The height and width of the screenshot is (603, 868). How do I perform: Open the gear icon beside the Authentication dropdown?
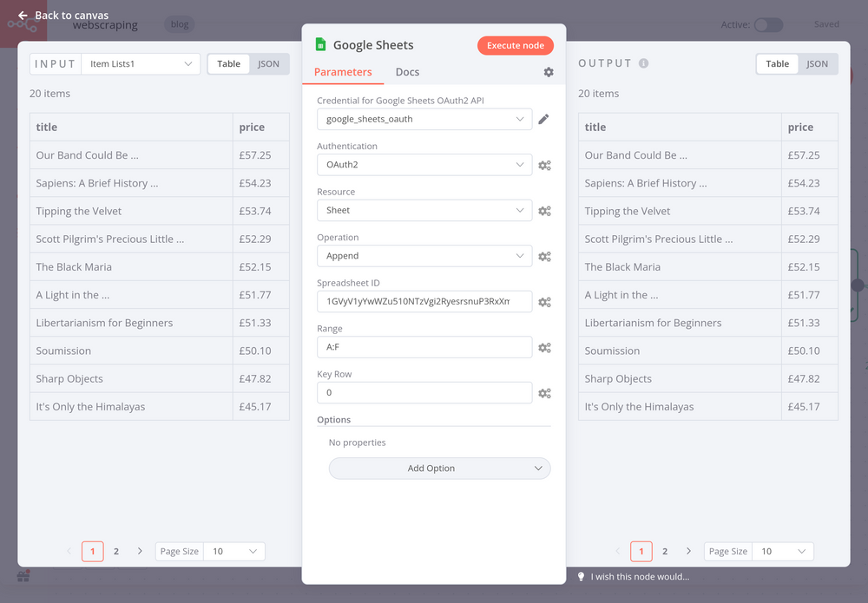point(545,165)
